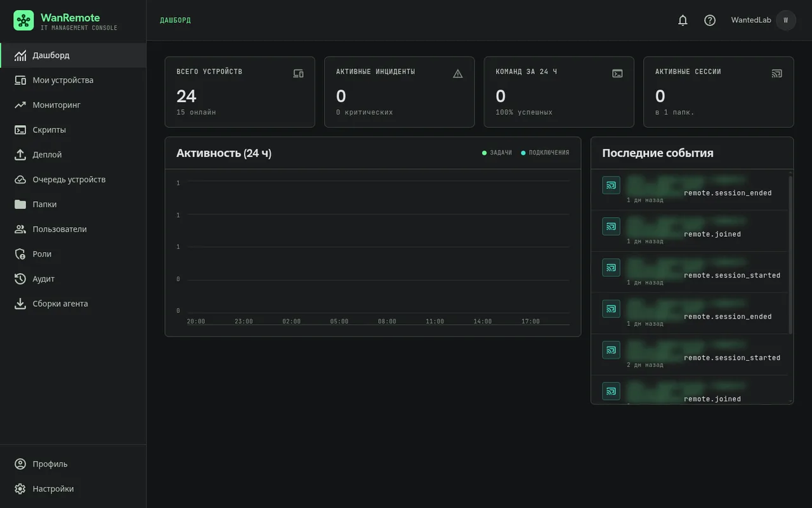Select Деплой in the sidebar
The height and width of the screenshot is (508, 812).
point(73,154)
